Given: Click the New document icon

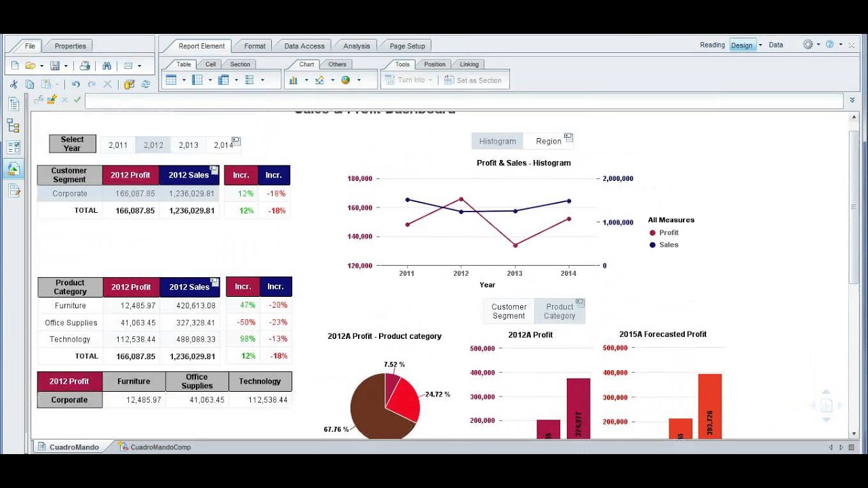Looking at the screenshot, I should click(15, 66).
